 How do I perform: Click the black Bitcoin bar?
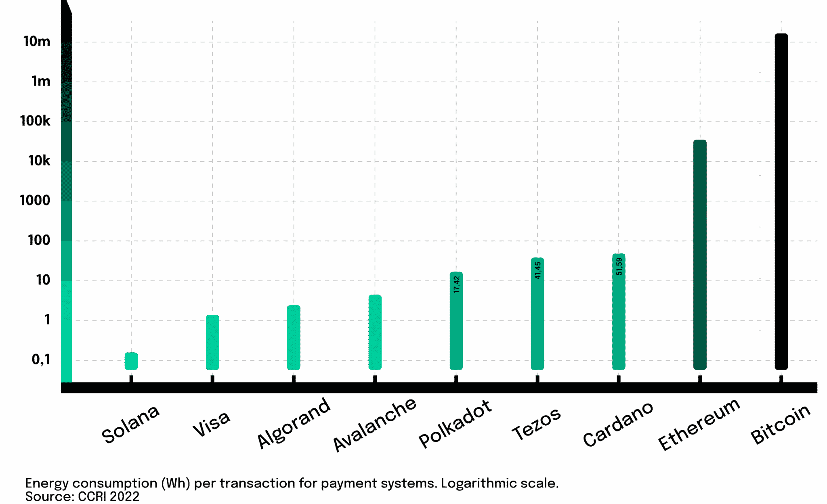[781, 201]
